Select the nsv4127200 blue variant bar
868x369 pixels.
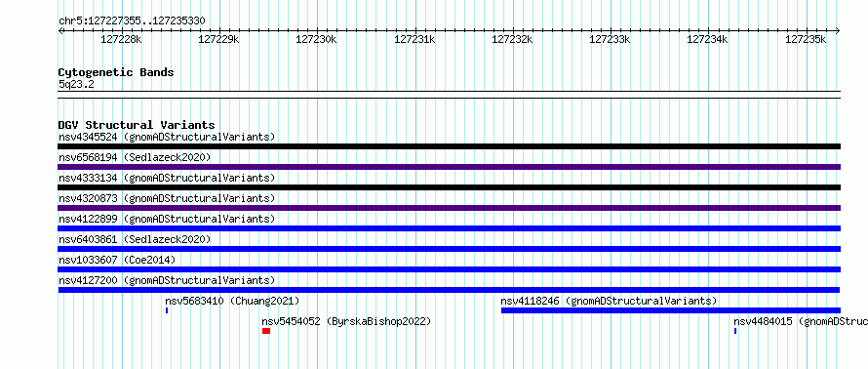tap(449, 290)
